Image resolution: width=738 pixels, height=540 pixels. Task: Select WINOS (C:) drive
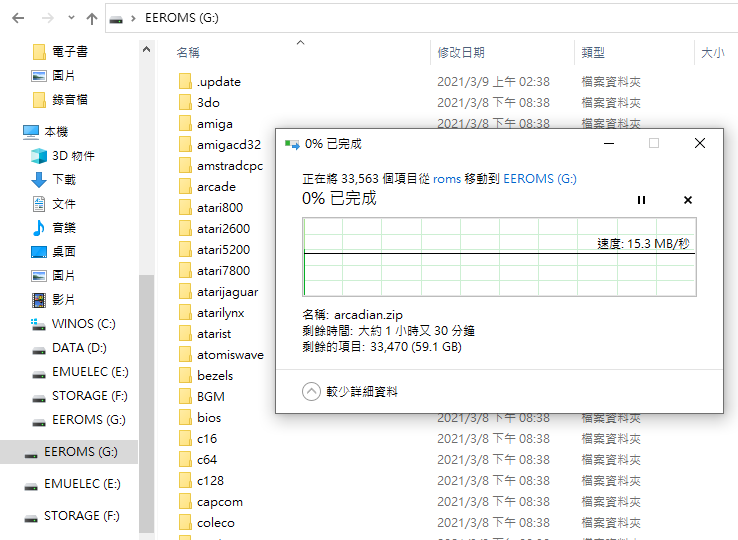84,323
